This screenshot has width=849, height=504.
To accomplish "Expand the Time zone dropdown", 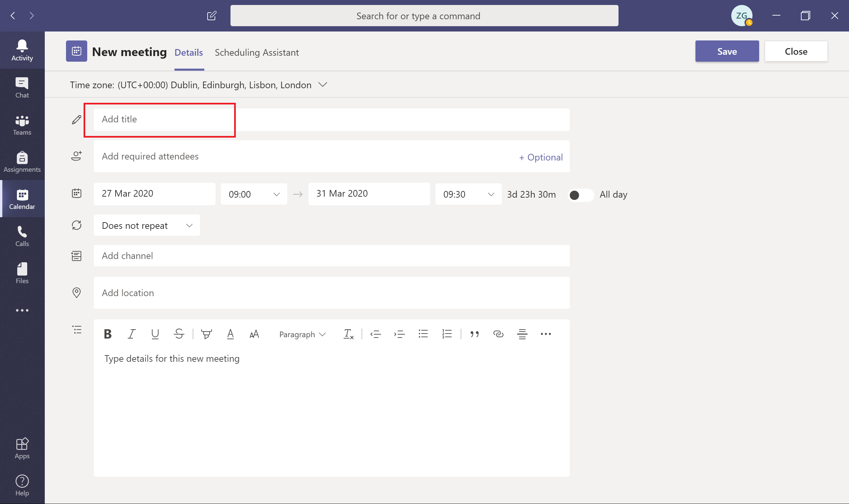I will point(323,85).
